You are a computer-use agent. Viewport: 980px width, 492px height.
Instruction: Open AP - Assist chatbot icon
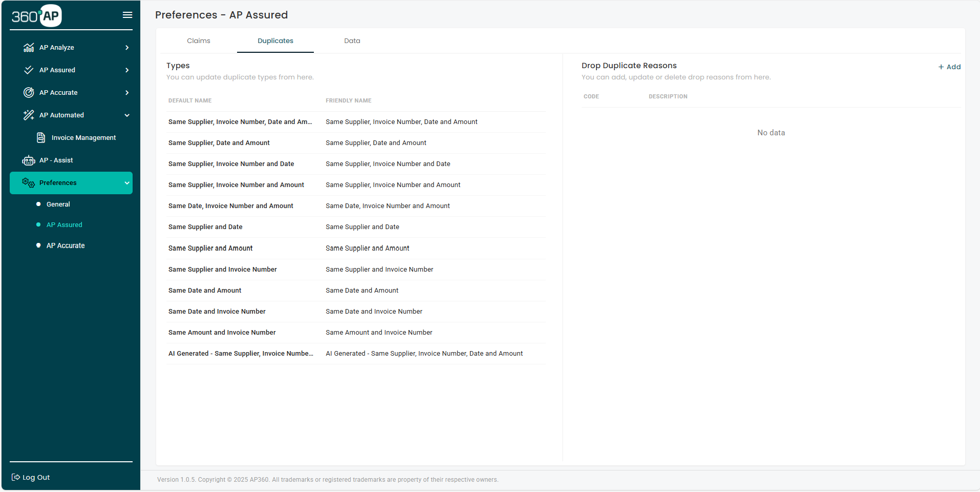click(x=28, y=160)
